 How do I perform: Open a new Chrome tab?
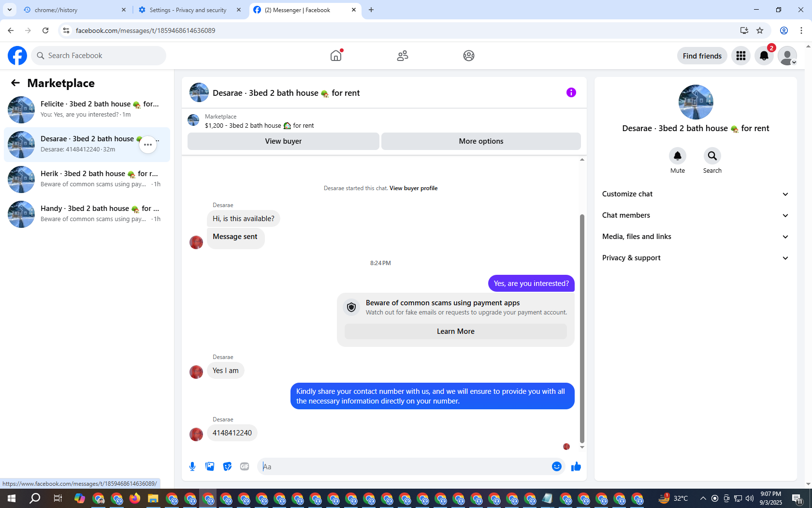click(x=371, y=10)
